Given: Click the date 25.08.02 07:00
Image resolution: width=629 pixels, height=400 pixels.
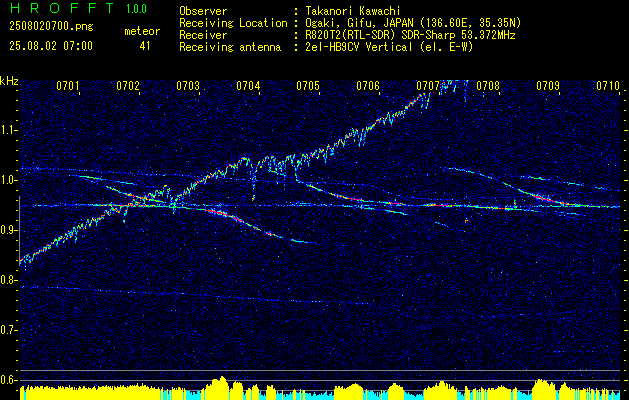Looking at the screenshot, I should [51, 46].
